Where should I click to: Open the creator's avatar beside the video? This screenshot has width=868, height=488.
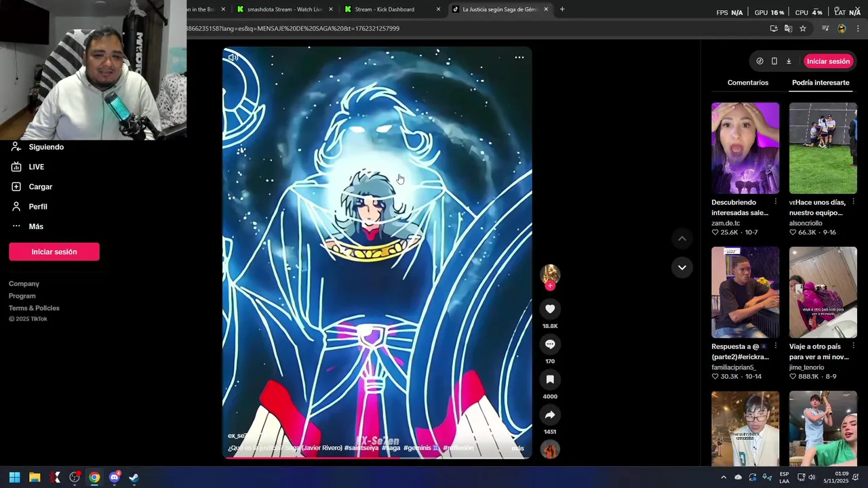coord(550,274)
